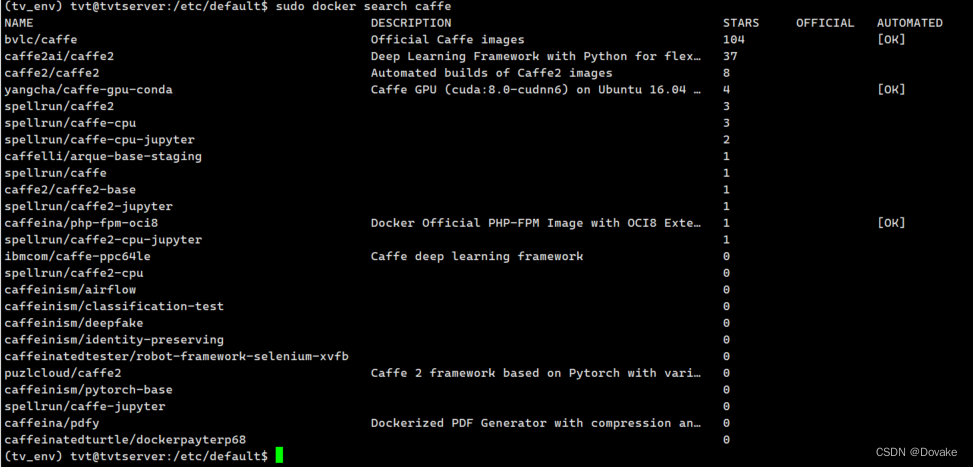Click the AUTOMATED column header
The image size is (973, 467).
coord(909,23)
